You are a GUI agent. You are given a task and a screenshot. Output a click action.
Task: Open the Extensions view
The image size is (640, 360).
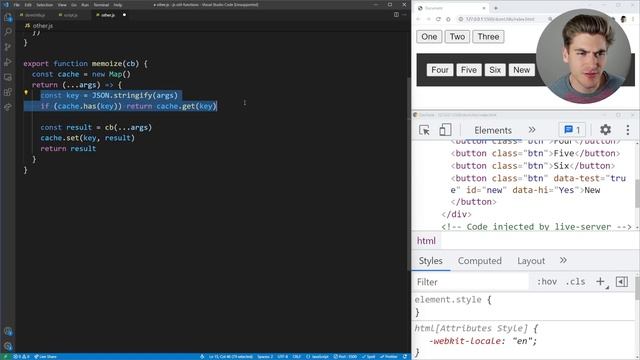point(8,92)
